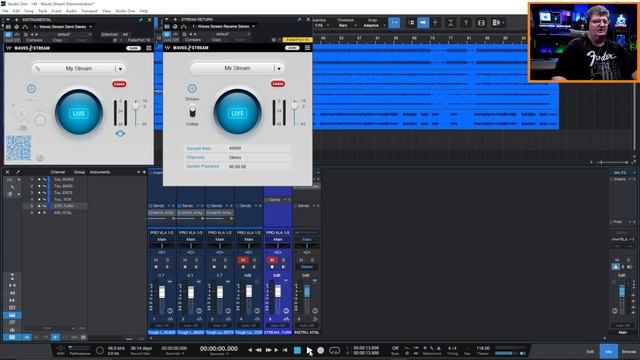
Task: Pin the INSTRUMENTAL plugin window
Action: pyautogui.click(x=141, y=20)
